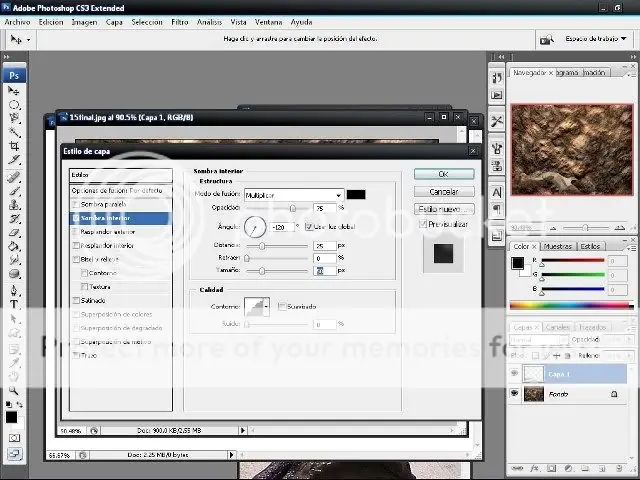Uncheck the Sombra interior checkbox
Image resolution: width=640 pixels, height=480 pixels.
click(x=76, y=218)
